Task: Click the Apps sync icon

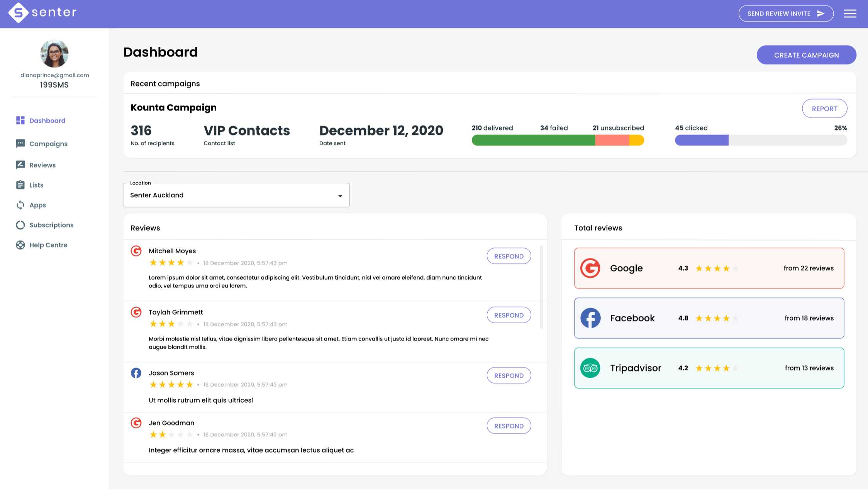Action: 20,205
